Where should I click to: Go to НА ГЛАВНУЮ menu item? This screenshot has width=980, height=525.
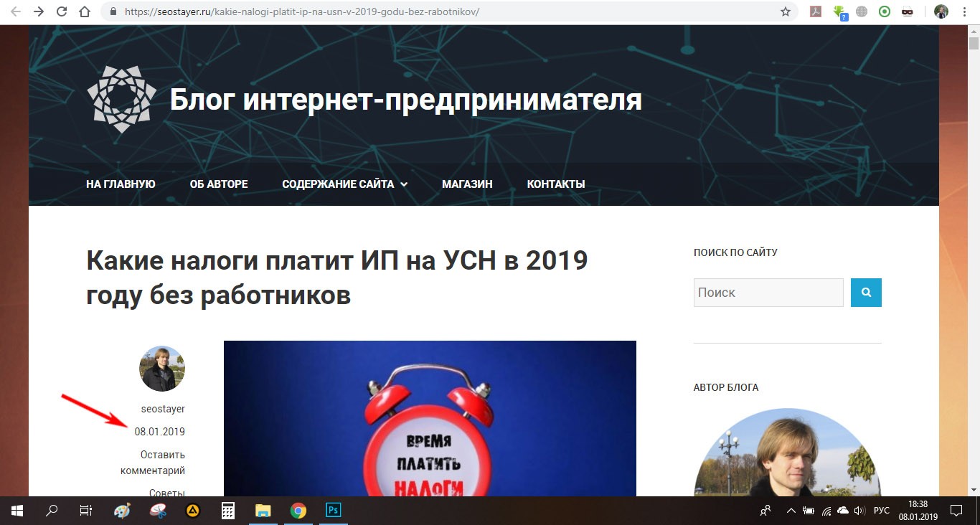click(x=121, y=184)
